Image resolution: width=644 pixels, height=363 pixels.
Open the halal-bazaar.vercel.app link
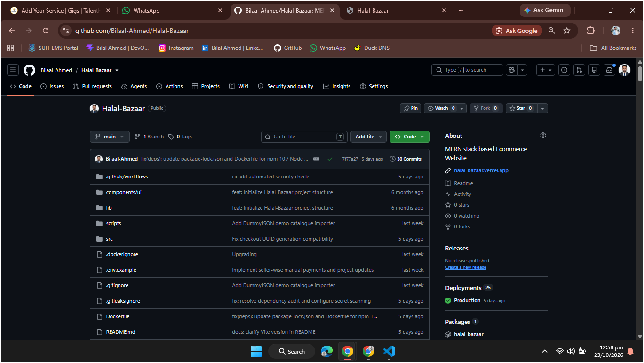tap(481, 170)
